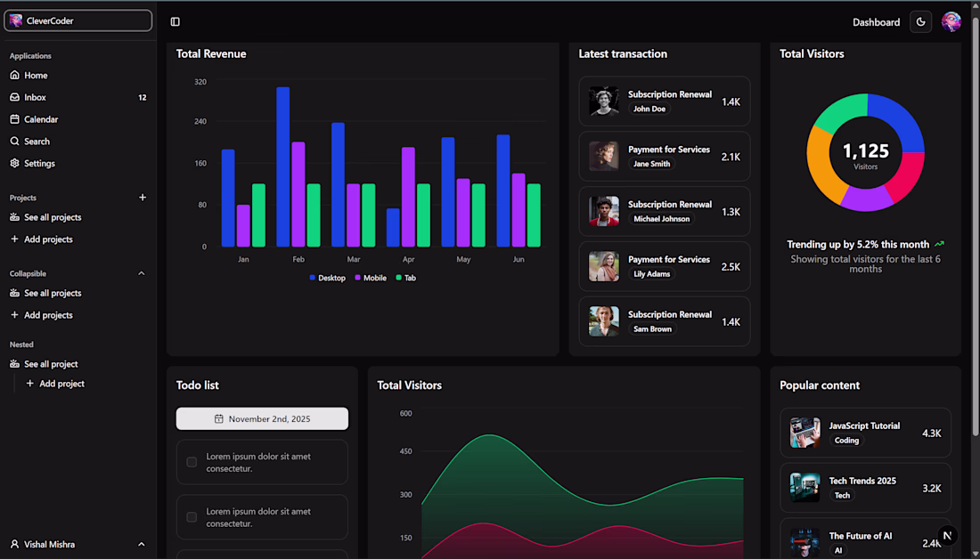Image resolution: width=980 pixels, height=559 pixels.
Task: Open the Next.js N badge
Action: [x=948, y=535]
